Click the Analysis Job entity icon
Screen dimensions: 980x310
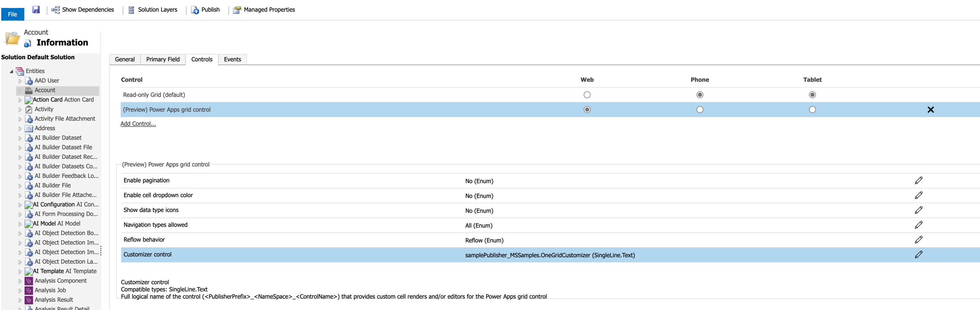pyautogui.click(x=29, y=290)
